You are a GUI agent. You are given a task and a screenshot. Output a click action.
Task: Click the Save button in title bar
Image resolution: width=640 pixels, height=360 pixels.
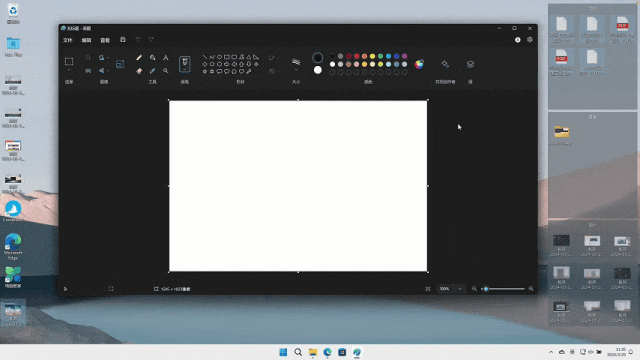123,40
